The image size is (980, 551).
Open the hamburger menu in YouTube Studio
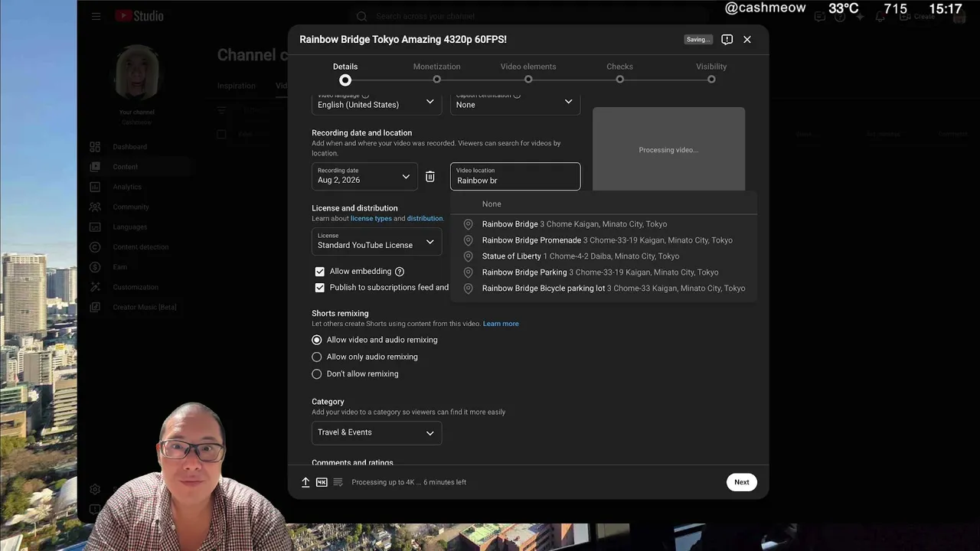coord(96,16)
